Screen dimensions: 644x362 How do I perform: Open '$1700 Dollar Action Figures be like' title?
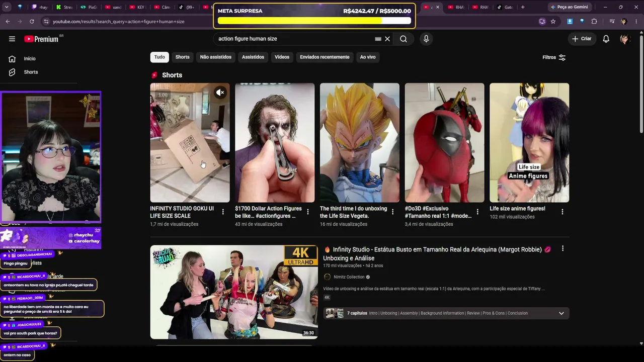pos(268,212)
